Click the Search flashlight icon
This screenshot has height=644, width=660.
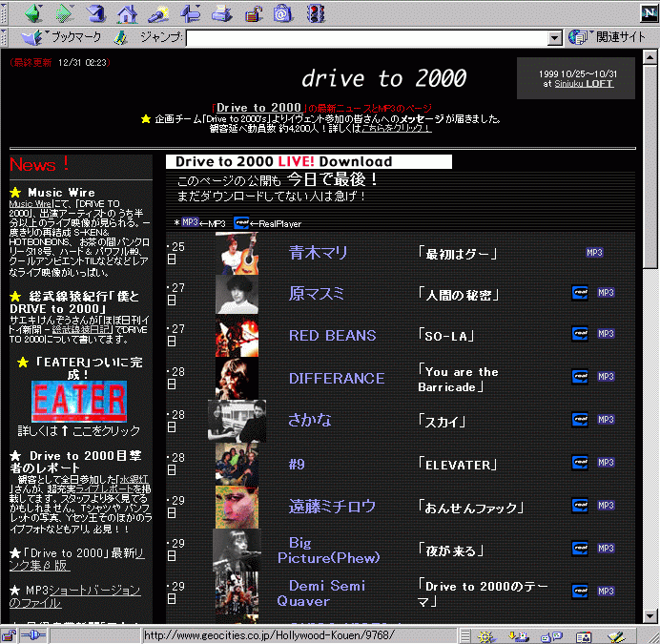click(158, 14)
